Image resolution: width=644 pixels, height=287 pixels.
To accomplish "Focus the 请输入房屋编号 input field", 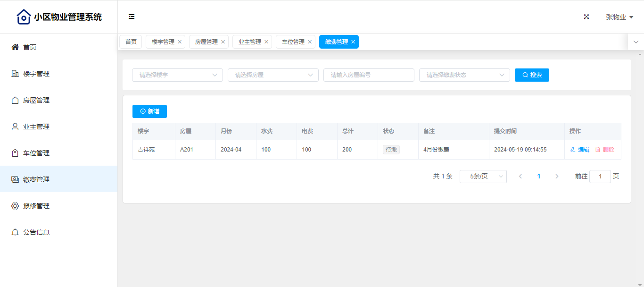I will pyautogui.click(x=369, y=75).
